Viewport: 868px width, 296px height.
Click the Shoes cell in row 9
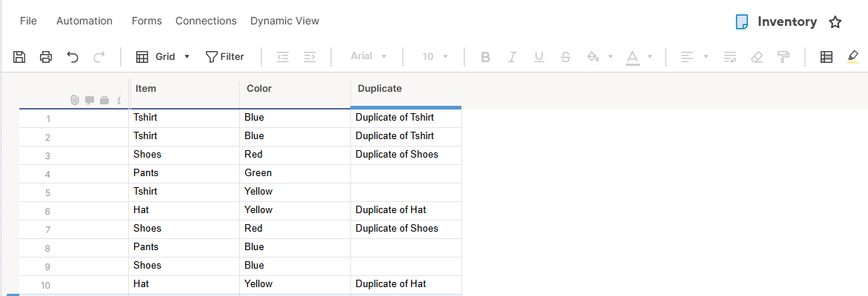tap(184, 266)
